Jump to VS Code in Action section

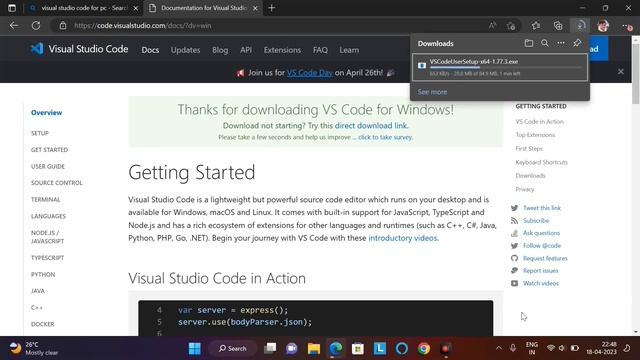pyautogui.click(x=539, y=122)
